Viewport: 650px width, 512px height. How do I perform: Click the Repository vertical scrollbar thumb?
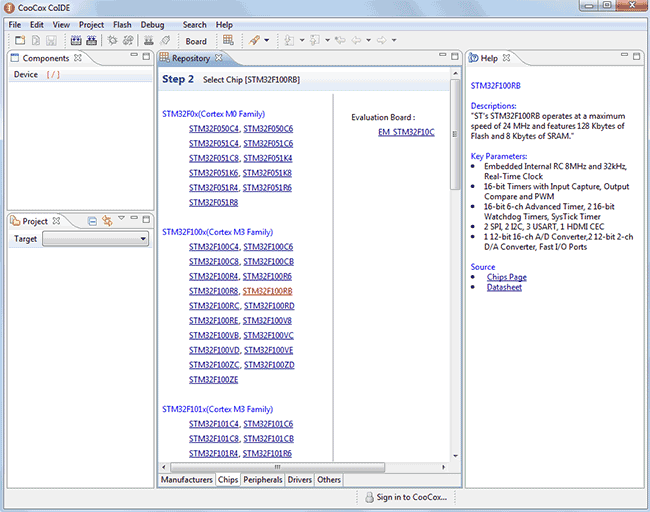coord(455,134)
